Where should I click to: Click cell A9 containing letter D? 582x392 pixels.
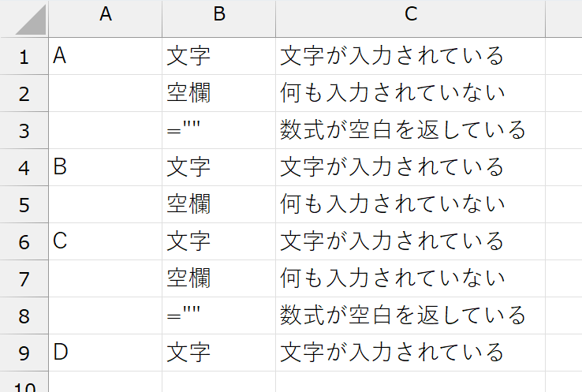coord(105,353)
